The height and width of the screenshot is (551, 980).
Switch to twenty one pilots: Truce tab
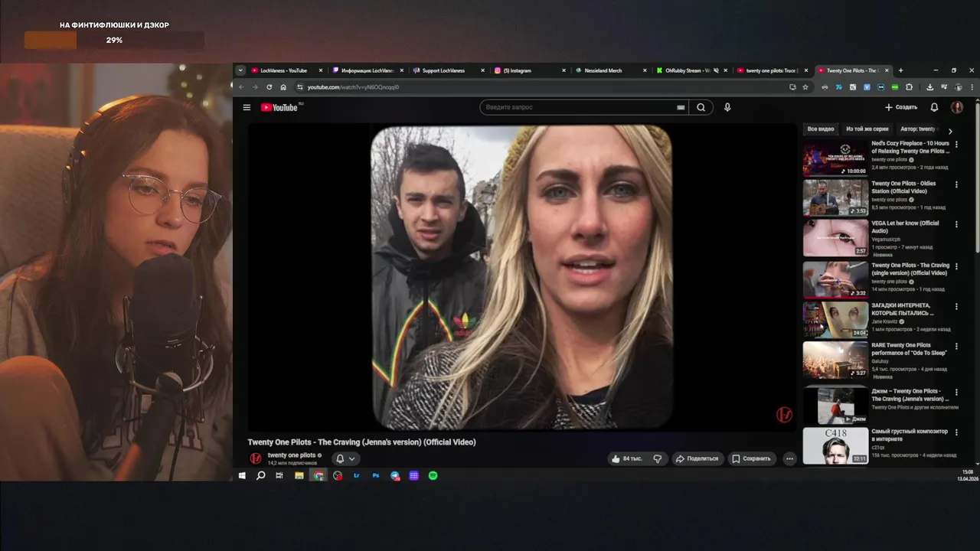773,70
